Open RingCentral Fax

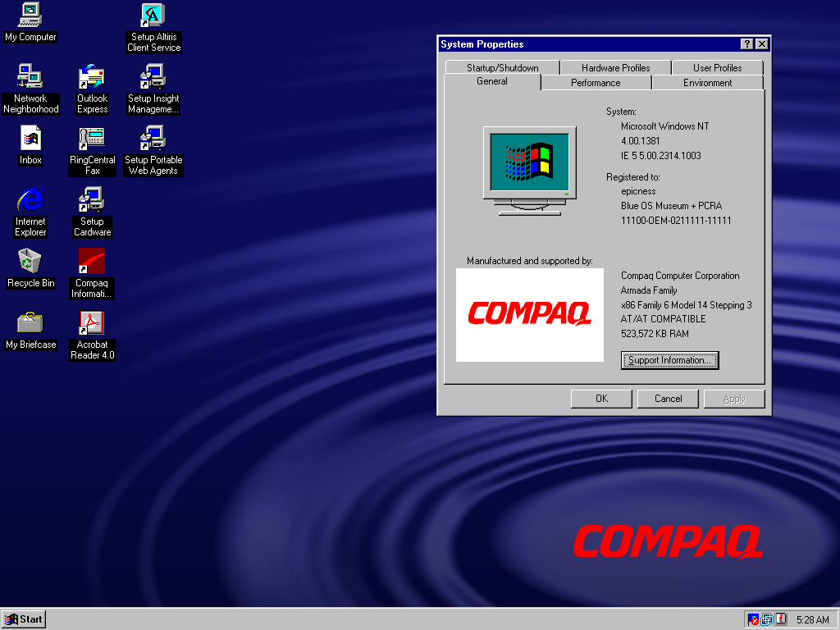91,138
